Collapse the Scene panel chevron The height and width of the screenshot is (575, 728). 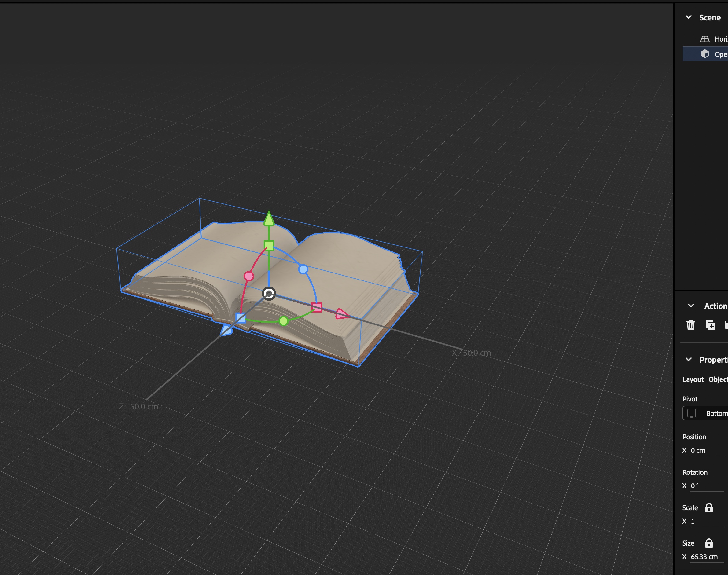click(x=688, y=17)
